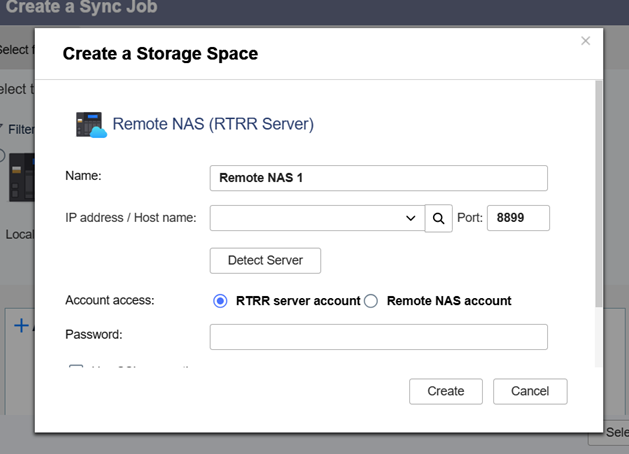
Task: Cancel the storage space creation
Action: pyautogui.click(x=530, y=391)
